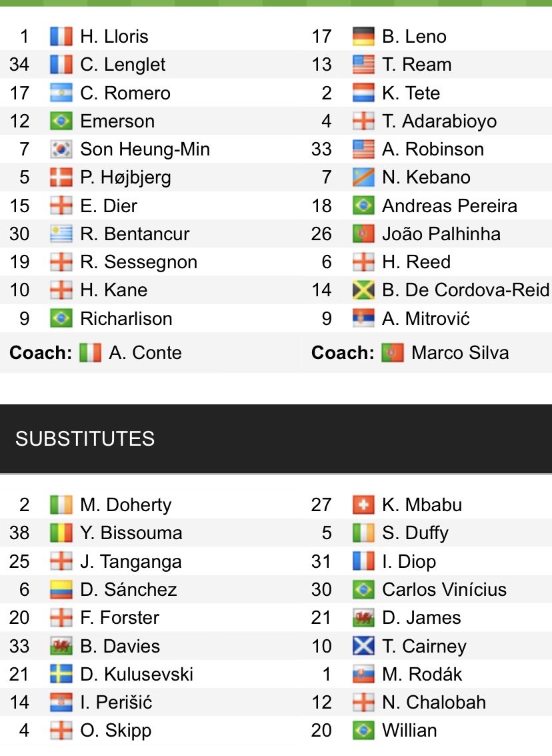Click the Swiss flag beside K. Mbabu
The image size is (552, 756).
[x=363, y=504]
